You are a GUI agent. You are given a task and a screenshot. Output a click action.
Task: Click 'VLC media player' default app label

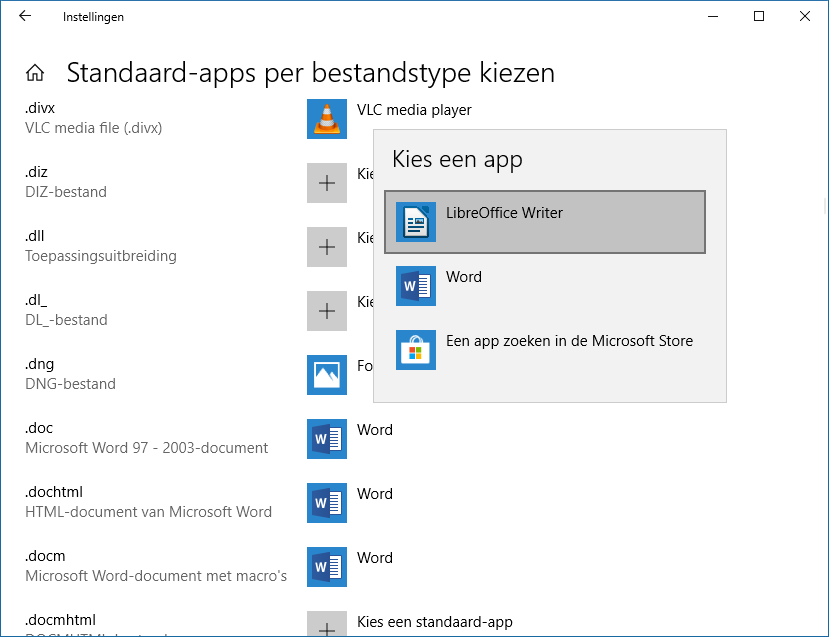pos(414,110)
